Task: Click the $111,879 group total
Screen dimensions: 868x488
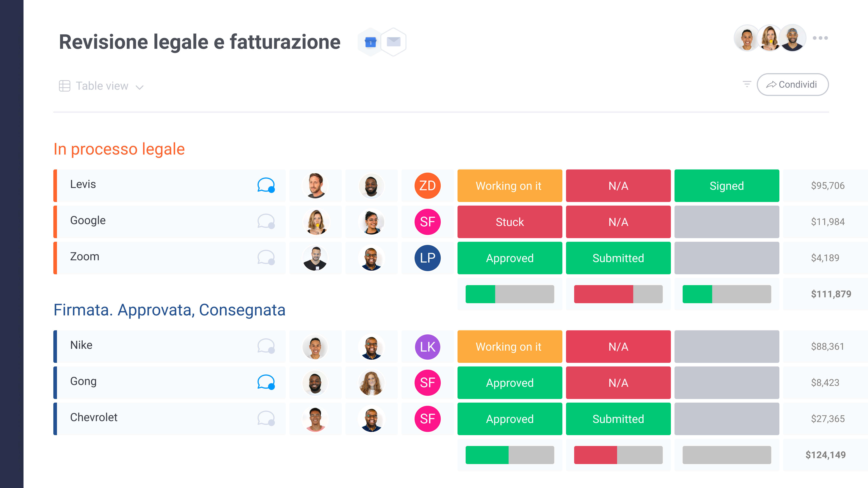Action: [831, 294]
